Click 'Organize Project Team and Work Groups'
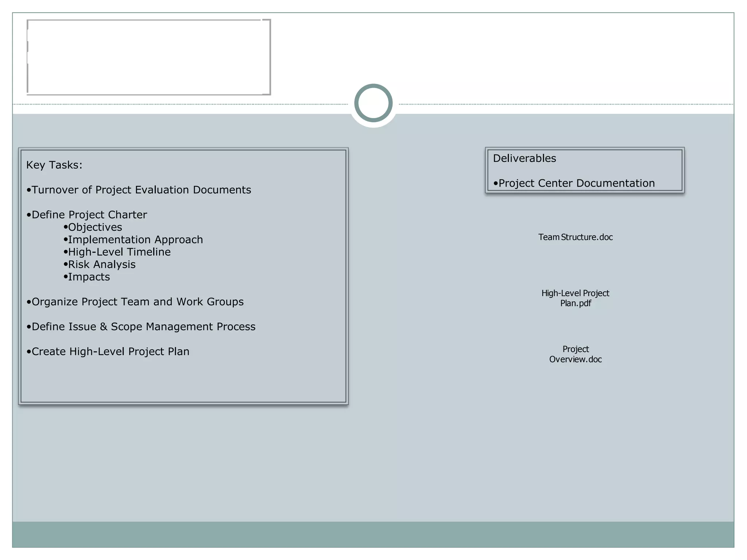 [x=135, y=302]
